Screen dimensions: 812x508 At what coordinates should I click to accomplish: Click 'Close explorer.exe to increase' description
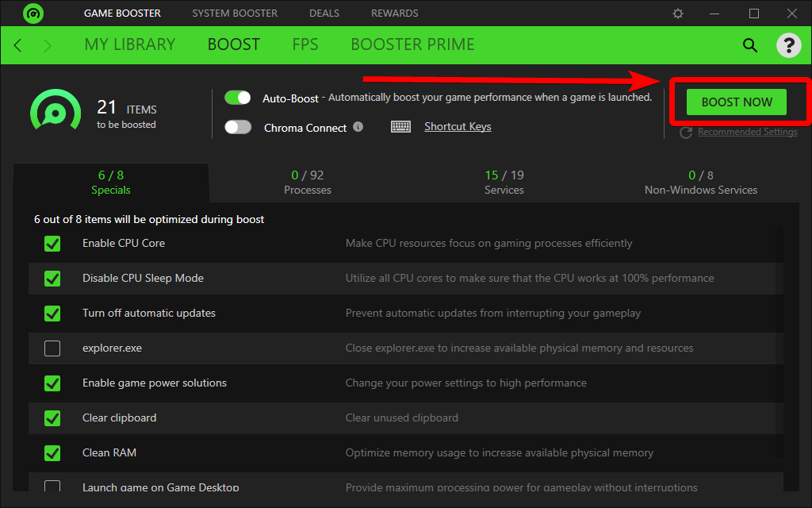(519, 348)
